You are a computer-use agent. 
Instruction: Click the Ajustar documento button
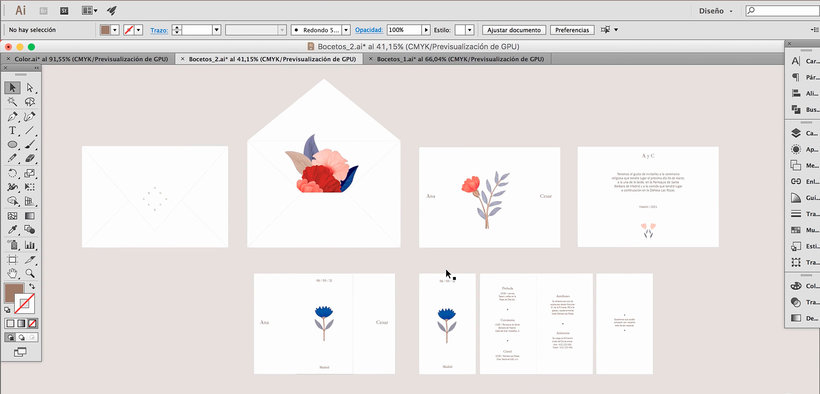point(514,30)
